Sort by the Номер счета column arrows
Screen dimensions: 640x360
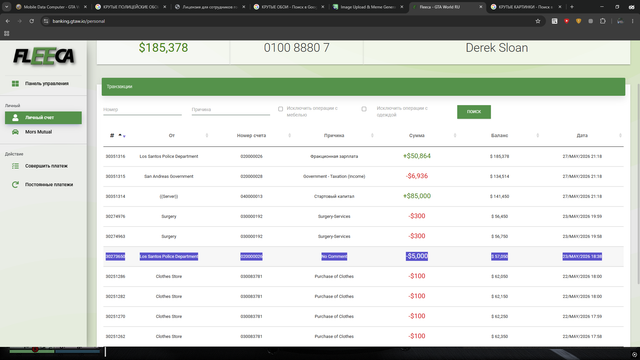(289, 136)
